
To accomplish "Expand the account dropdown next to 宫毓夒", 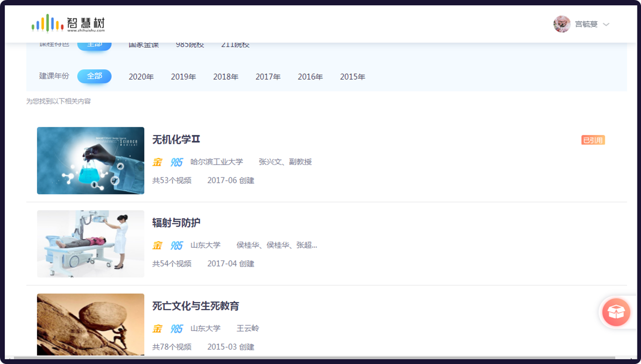I will click(606, 24).
